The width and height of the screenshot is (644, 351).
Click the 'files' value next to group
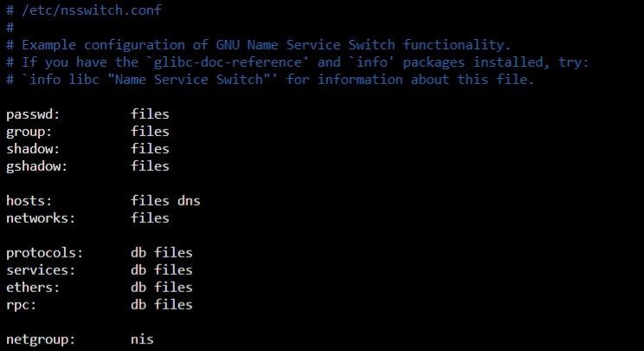[x=150, y=132]
